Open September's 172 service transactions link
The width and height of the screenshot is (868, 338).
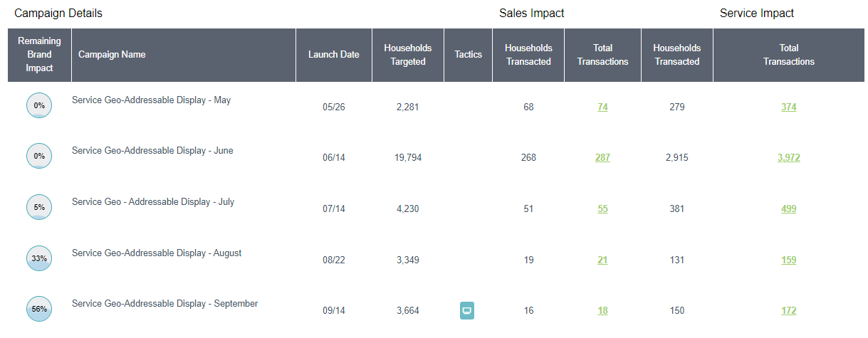[x=788, y=311]
